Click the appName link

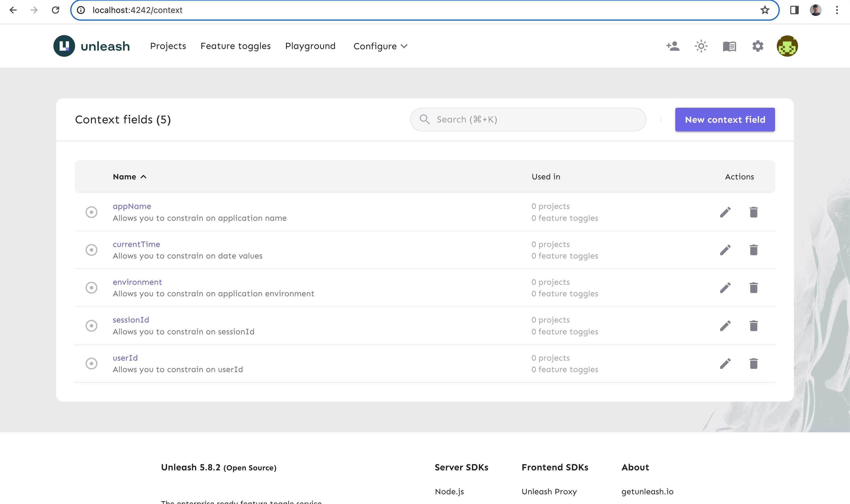tap(131, 206)
